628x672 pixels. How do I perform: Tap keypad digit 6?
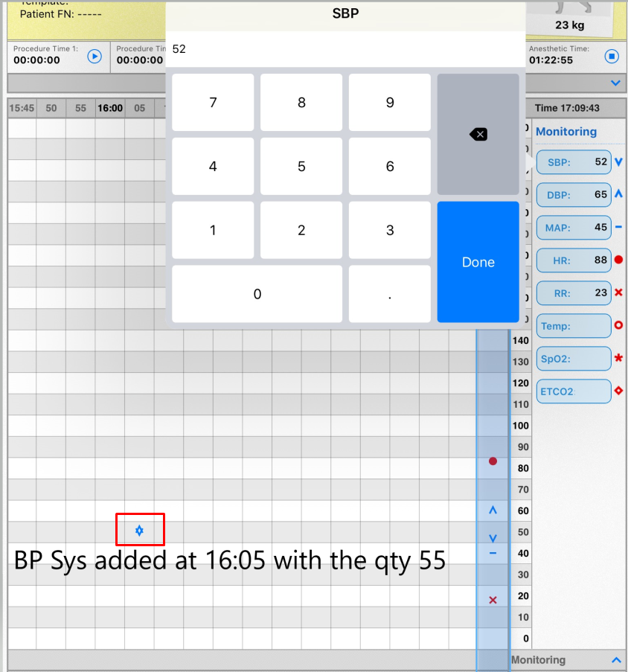pyautogui.click(x=389, y=166)
